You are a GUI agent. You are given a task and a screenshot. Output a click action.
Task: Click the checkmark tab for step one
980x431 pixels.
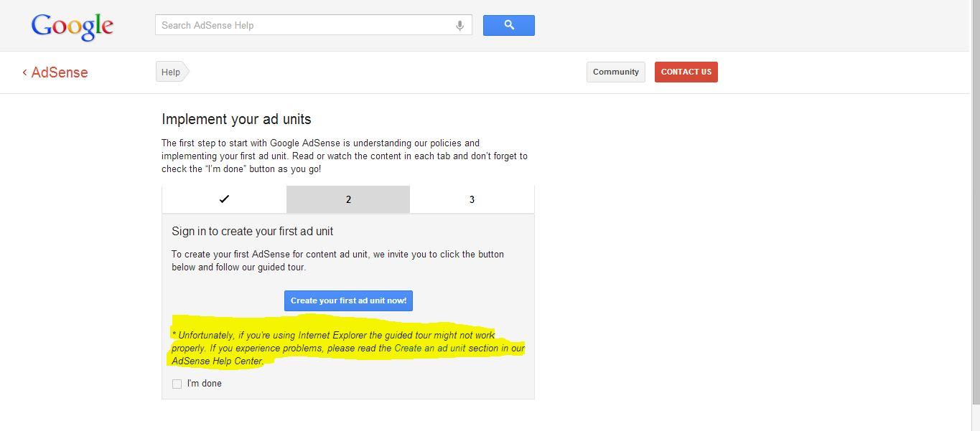(x=224, y=199)
